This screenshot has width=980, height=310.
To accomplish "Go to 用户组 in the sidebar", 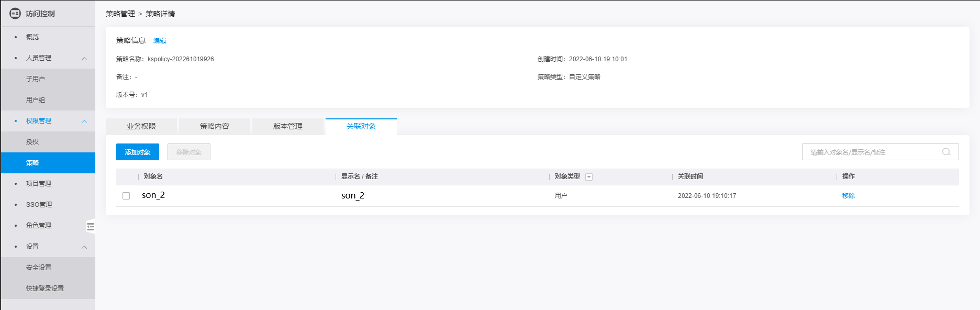I will (x=36, y=100).
